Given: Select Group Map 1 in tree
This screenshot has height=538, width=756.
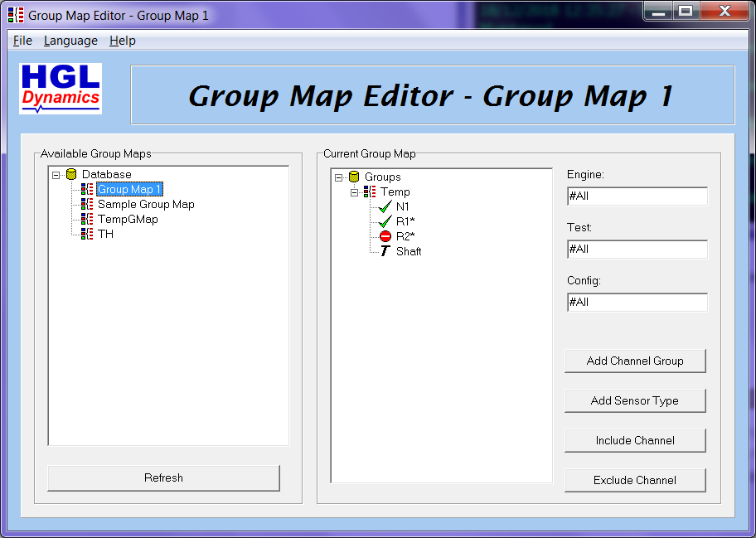Looking at the screenshot, I should pyautogui.click(x=129, y=190).
